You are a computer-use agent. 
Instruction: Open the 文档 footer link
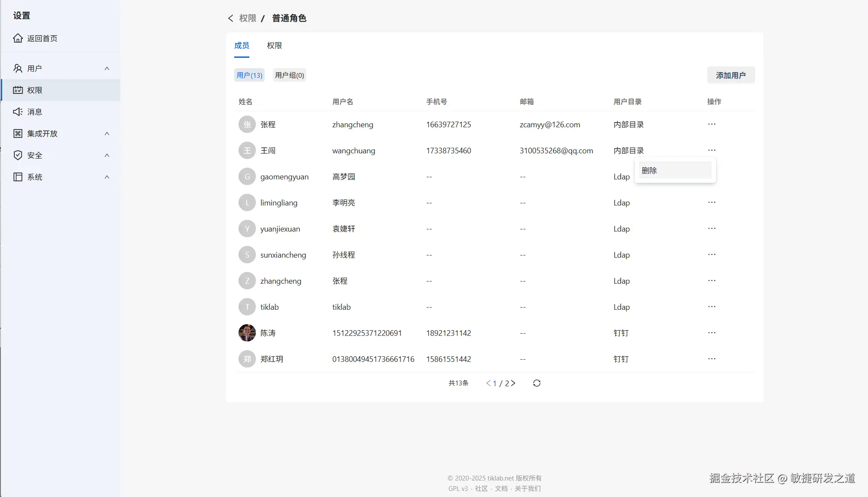pos(501,488)
